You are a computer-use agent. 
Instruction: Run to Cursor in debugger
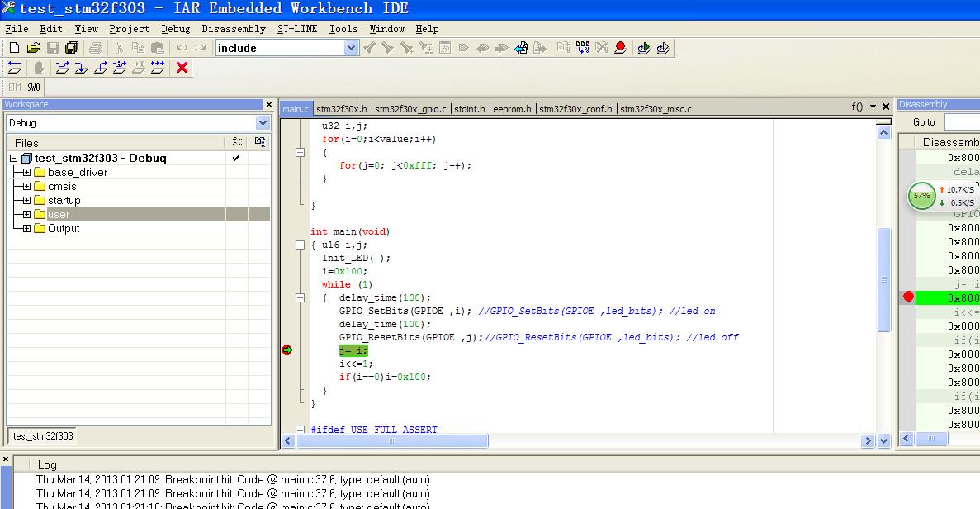coord(139,68)
